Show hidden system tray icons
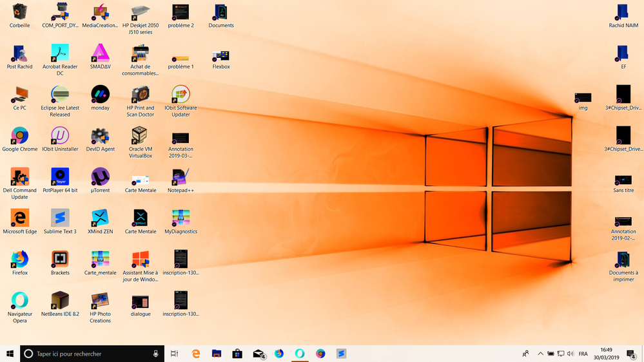Screen dimensions: 644x362 tap(540, 354)
